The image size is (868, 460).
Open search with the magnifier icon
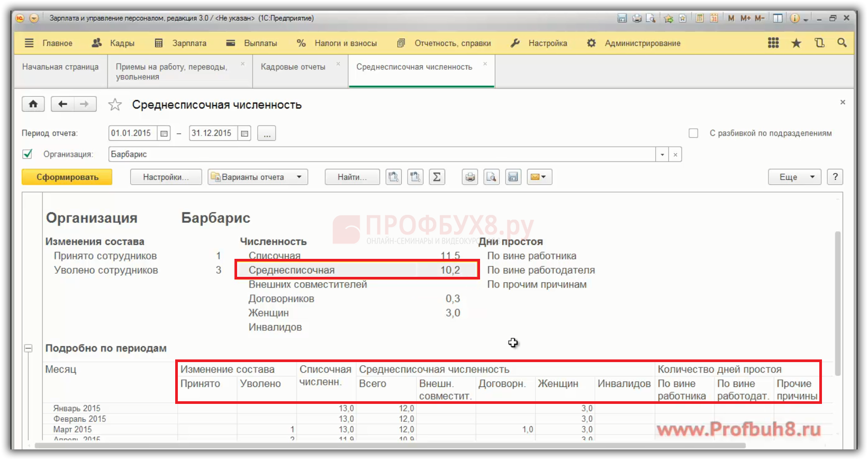pyautogui.click(x=842, y=43)
